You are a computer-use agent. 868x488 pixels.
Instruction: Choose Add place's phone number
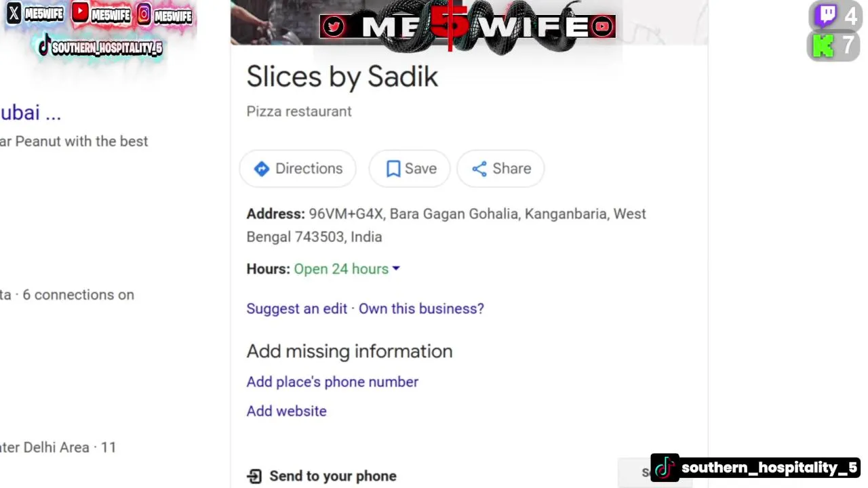[x=332, y=382]
